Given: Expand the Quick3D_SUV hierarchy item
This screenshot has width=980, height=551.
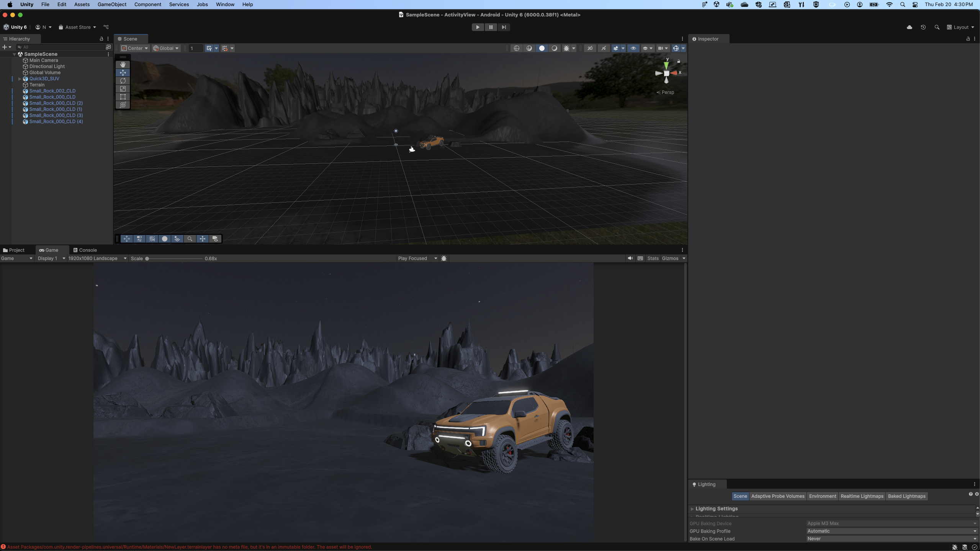Looking at the screenshot, I should pos(20,79).
